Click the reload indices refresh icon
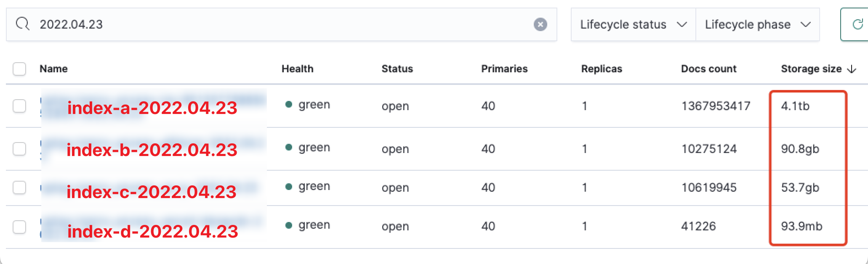This screenshot has height=264, width=868. [x=857, y=24]
